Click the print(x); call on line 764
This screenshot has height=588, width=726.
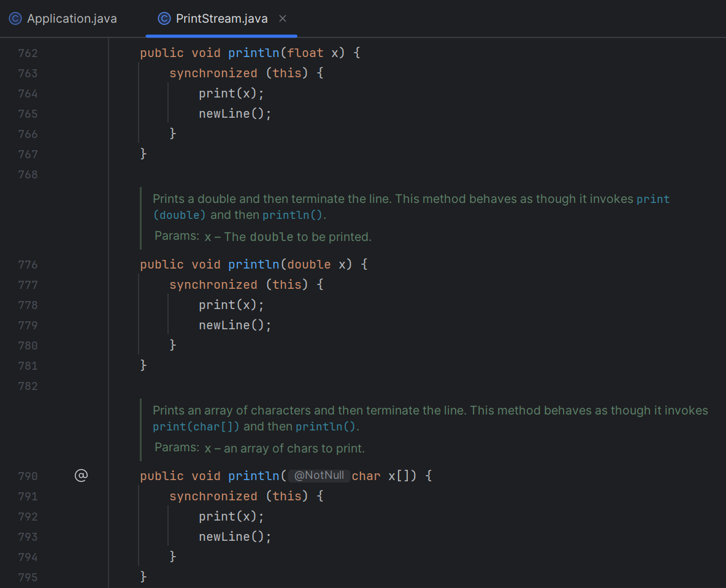tap(232, 94)
